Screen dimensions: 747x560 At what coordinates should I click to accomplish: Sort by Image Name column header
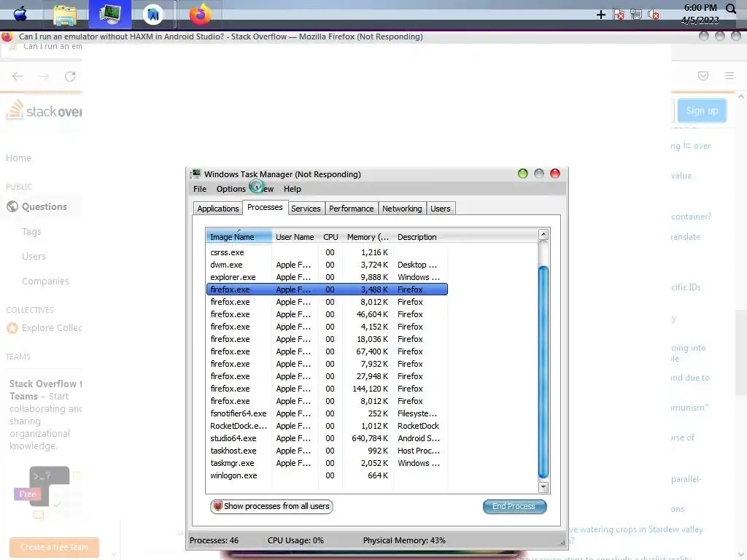point(239,237)
